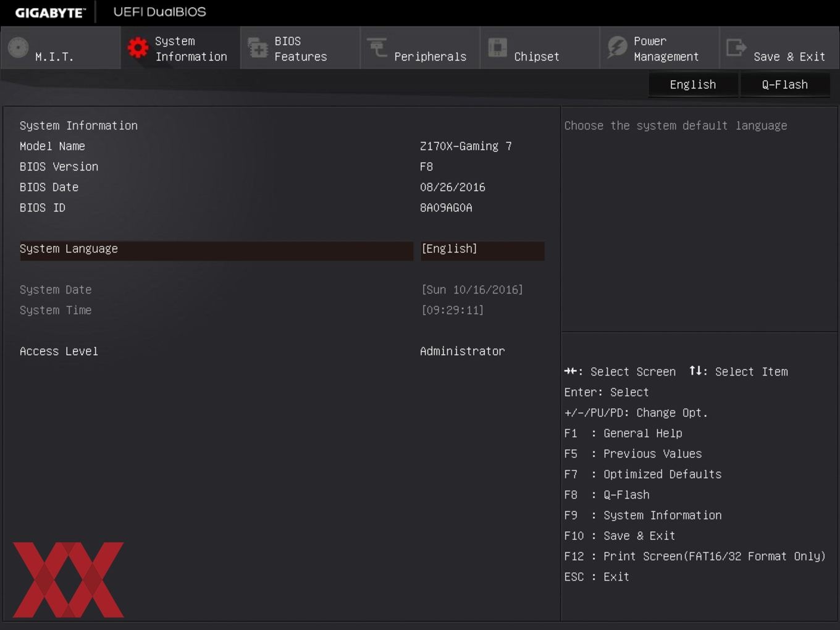Screen dimensions: 840x630
Task: Go to the Peripherals tab
Action: pyautogui.click(x=420, y=48)
